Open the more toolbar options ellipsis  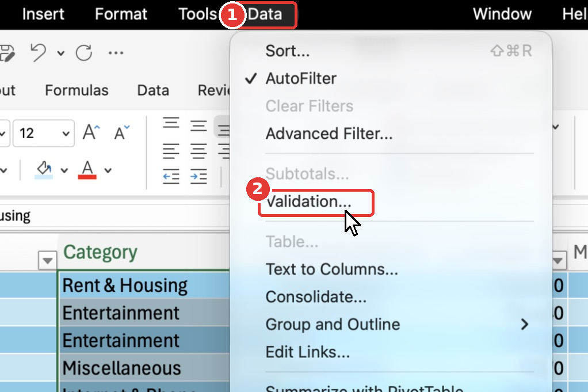point(116,53)
